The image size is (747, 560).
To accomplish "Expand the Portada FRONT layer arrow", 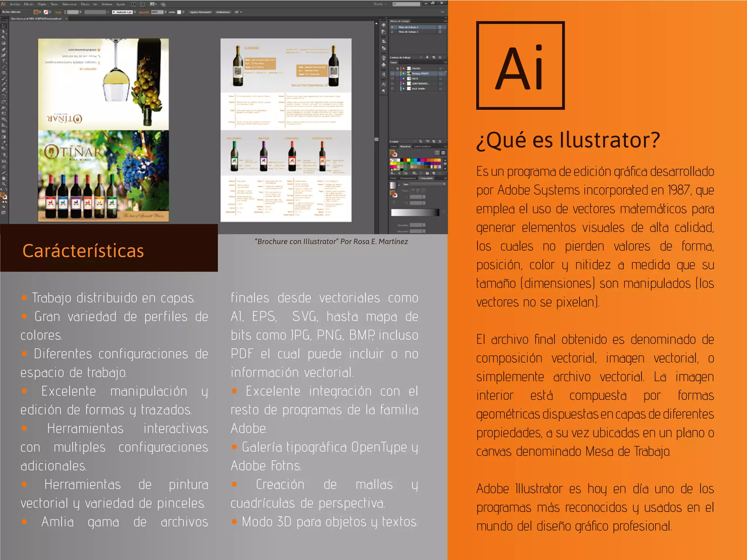I will [x=404, y=73].
